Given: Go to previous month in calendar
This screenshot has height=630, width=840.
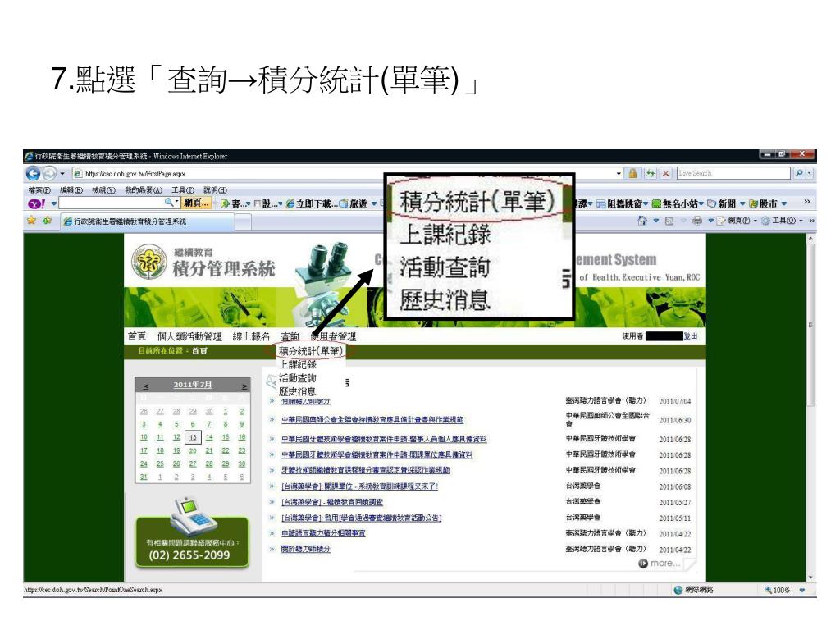Looking at the screenshot, I should point(146,386).
